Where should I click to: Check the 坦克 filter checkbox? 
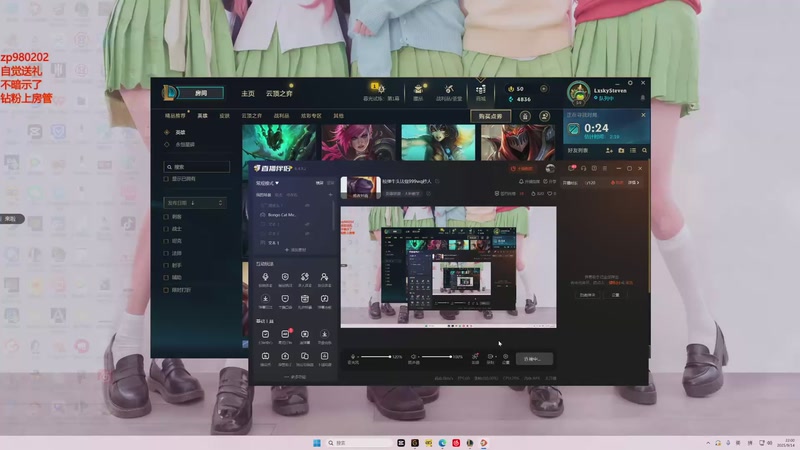click(166, 241)
